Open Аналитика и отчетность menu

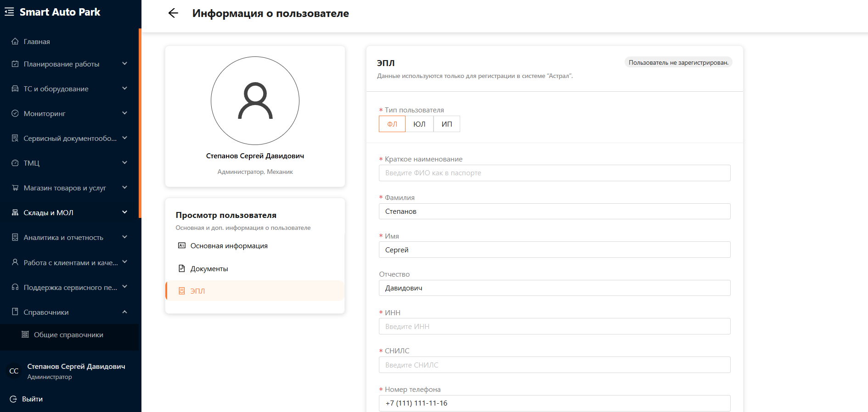[x=63, y=238]
